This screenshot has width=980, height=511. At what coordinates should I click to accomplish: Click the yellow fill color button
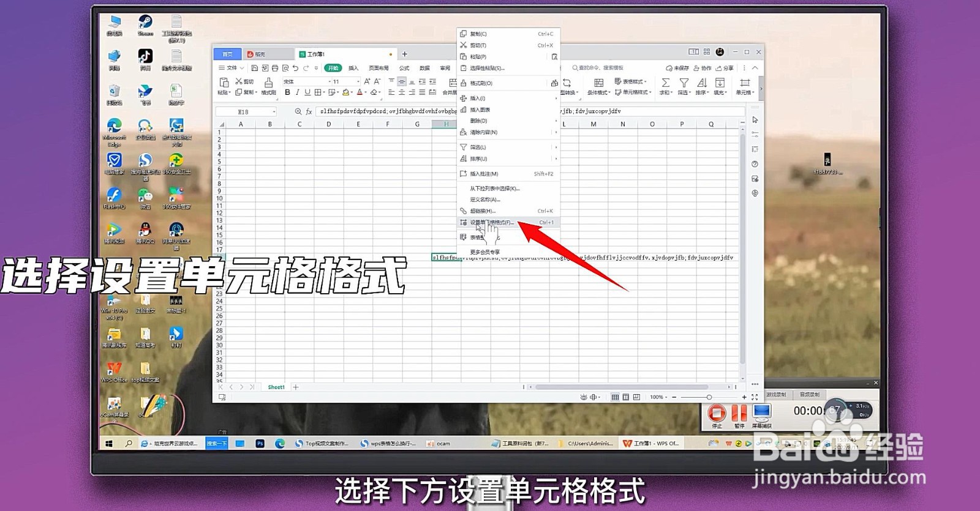345,92
